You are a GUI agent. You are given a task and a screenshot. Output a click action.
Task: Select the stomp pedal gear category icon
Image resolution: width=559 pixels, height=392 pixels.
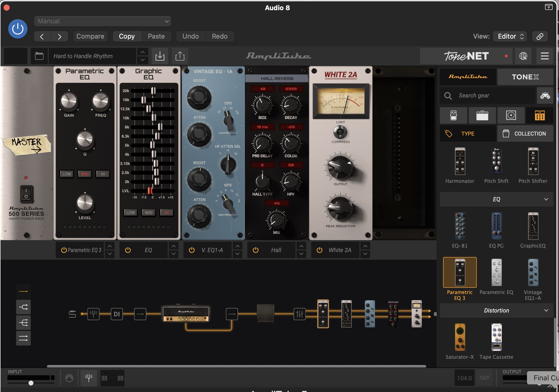tap(454, 116)
